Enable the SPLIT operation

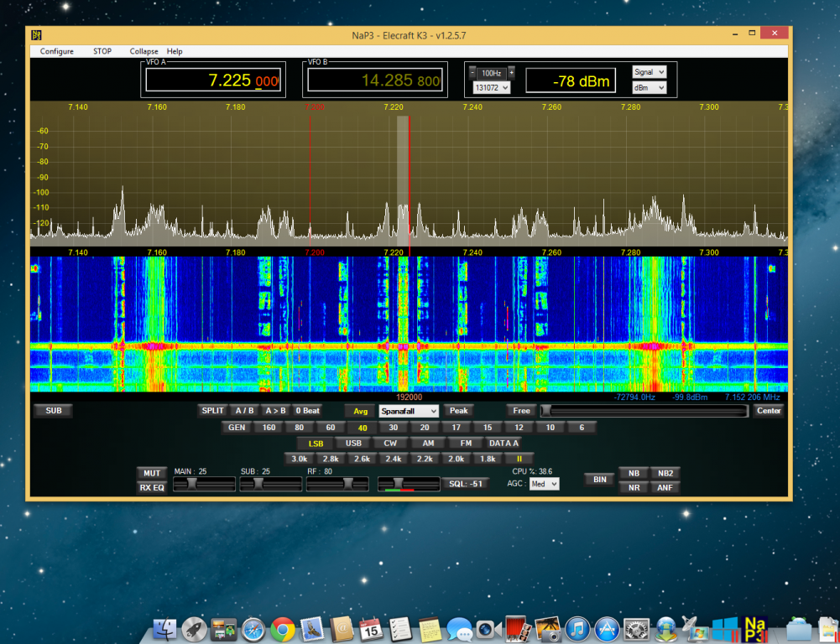pyautogui.click(x=211, y=411)
